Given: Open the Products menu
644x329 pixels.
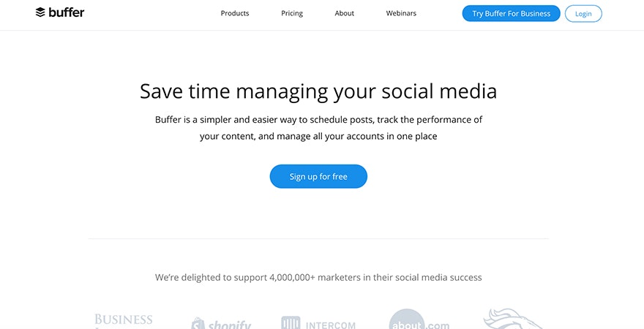Looking at the screenshot, I should [235, 13].
